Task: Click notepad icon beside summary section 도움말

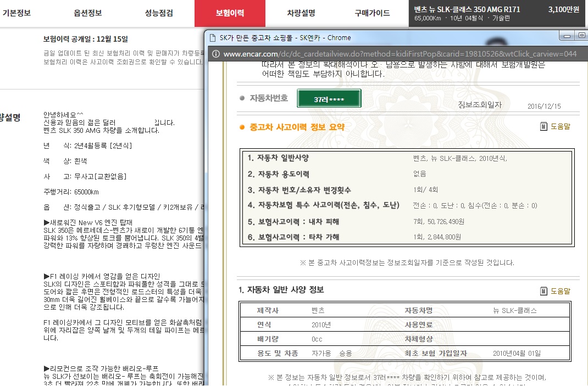Action: click(544, 127)
